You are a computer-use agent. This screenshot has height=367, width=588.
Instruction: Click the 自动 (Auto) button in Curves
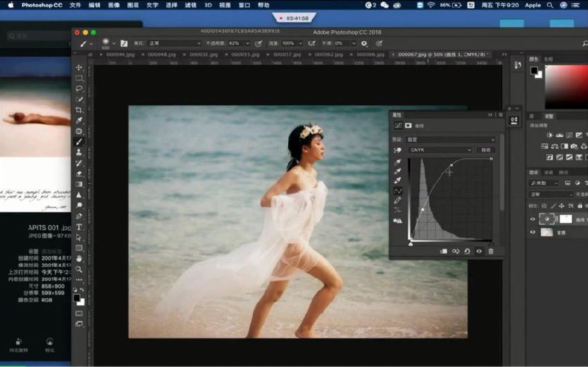486,150
